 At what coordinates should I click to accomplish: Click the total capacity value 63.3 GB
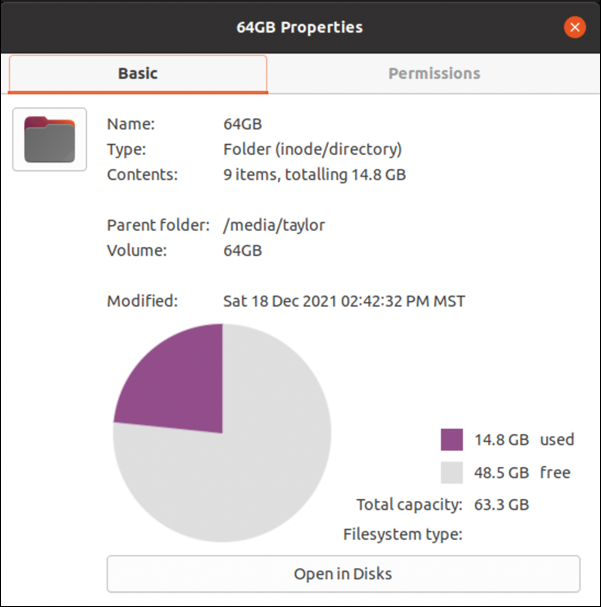505,505
